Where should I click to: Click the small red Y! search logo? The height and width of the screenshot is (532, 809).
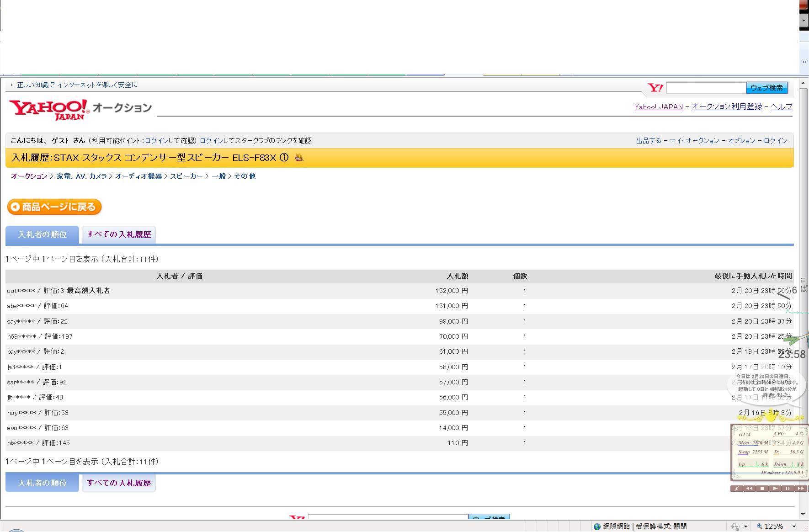pos(655,88)
